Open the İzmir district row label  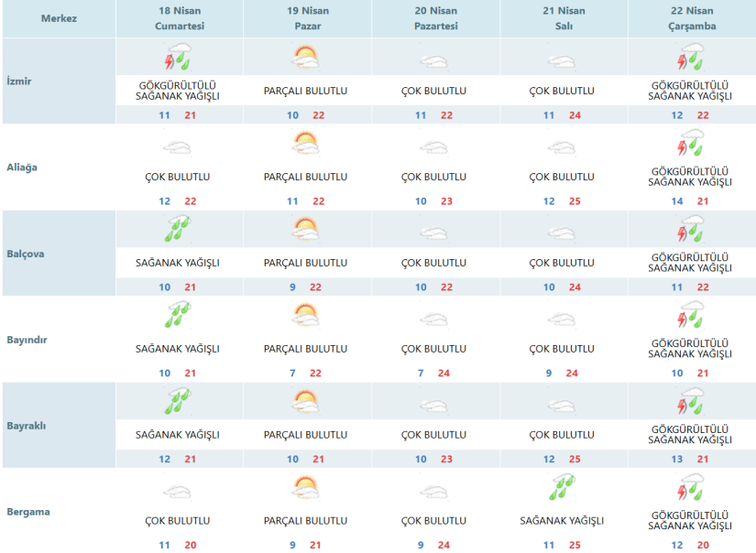(x=18, y=81)
